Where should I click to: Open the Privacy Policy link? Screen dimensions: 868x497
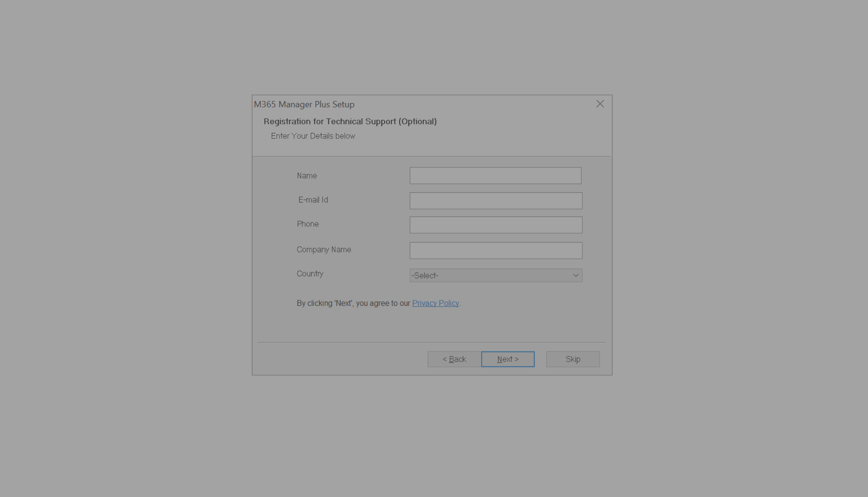point(435,303)
